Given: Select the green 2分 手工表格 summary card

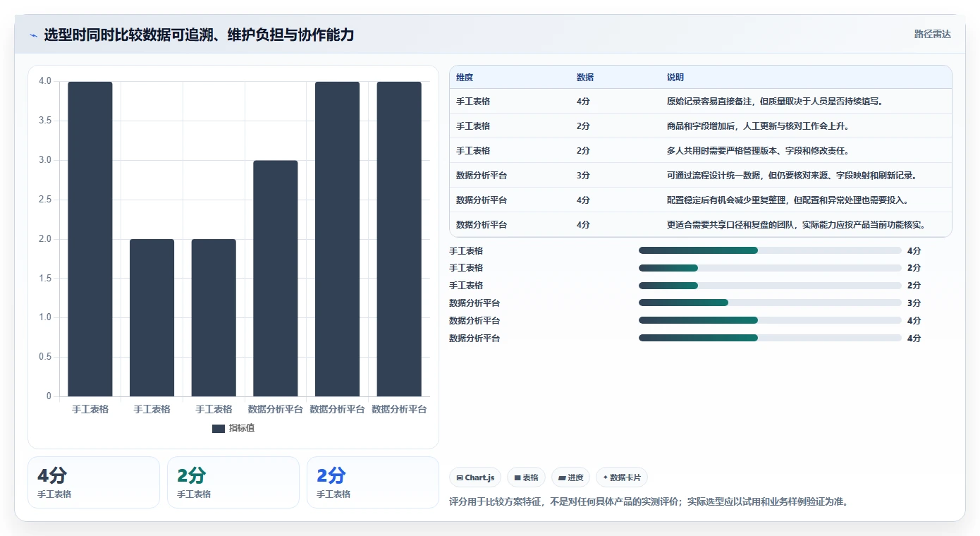Looking at the screenshot, I should pos(233,482).
